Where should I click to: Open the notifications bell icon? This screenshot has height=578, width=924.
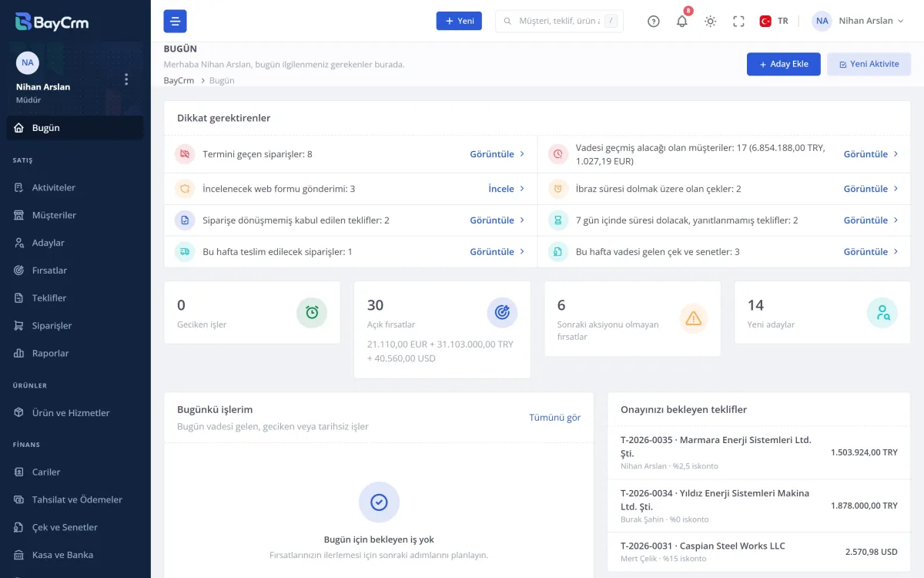tap(681, 21)
